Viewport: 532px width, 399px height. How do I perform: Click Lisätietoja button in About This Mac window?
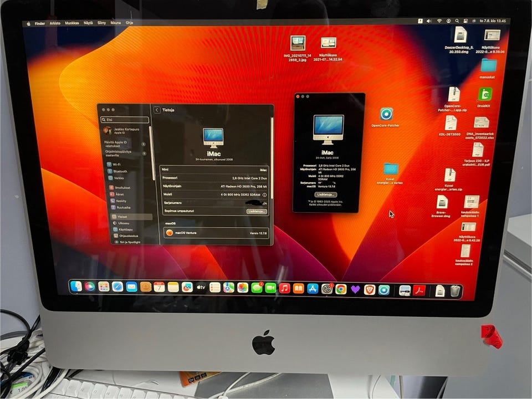[326, 195]
